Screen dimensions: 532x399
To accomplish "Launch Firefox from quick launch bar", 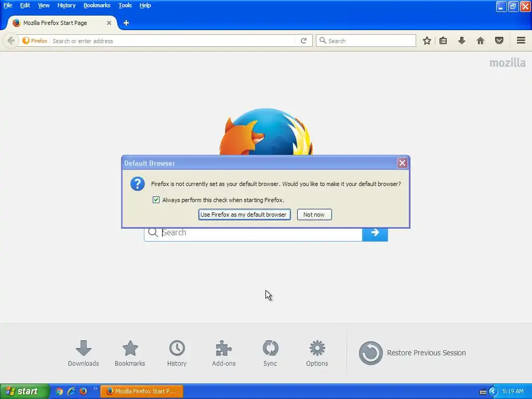I will tap(83, 391).
